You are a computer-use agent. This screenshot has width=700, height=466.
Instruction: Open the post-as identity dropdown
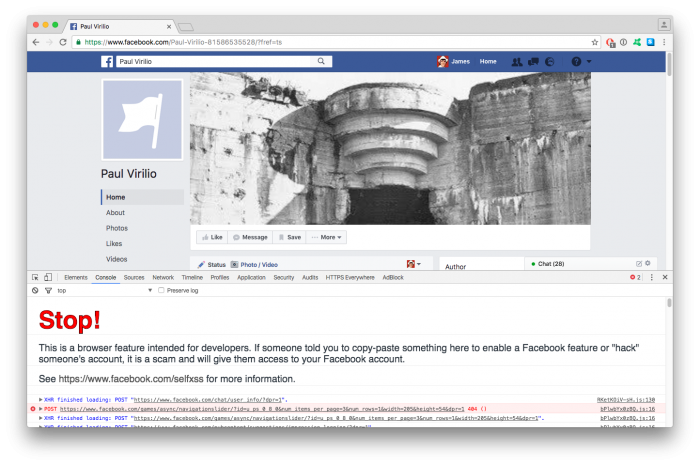coord(413,264)
